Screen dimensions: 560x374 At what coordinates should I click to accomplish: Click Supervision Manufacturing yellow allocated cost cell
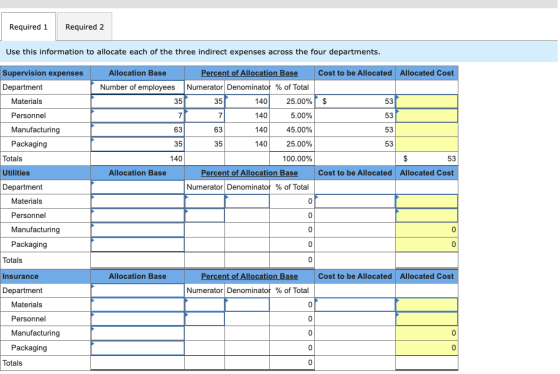point(427,130)
